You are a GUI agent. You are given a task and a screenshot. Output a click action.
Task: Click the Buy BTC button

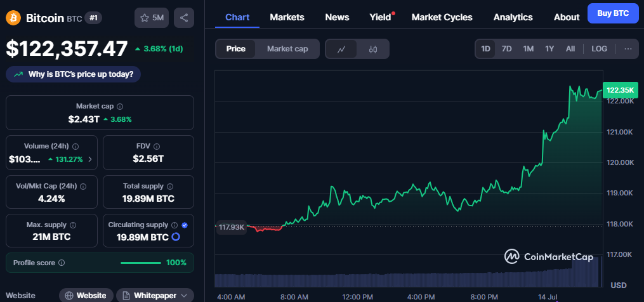pos(613,13)
